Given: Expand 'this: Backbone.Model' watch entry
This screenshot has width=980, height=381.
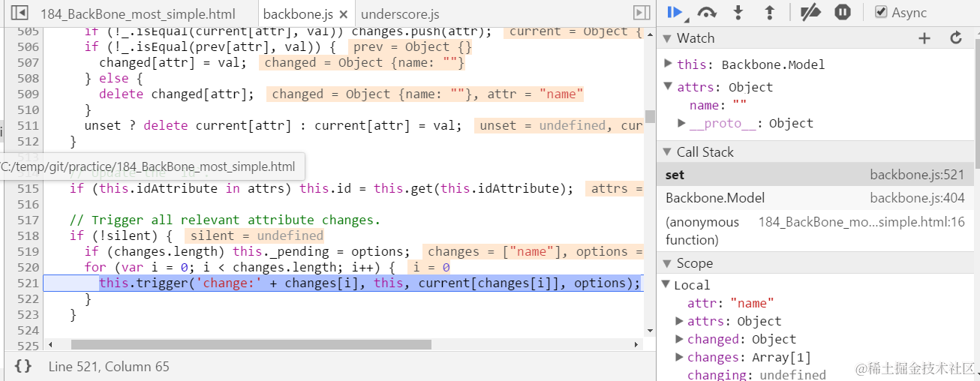Looking at the screenshot, I should click(669, 64).
